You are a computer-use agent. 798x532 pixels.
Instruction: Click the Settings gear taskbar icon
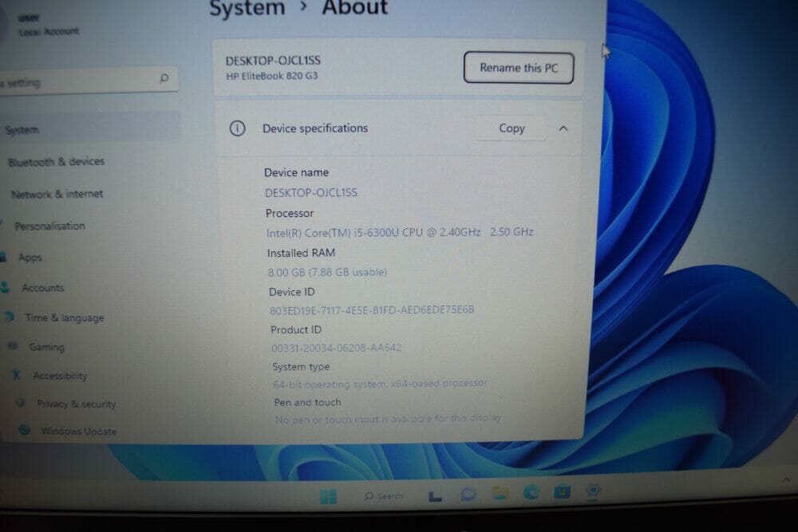[x=593, y=491]
